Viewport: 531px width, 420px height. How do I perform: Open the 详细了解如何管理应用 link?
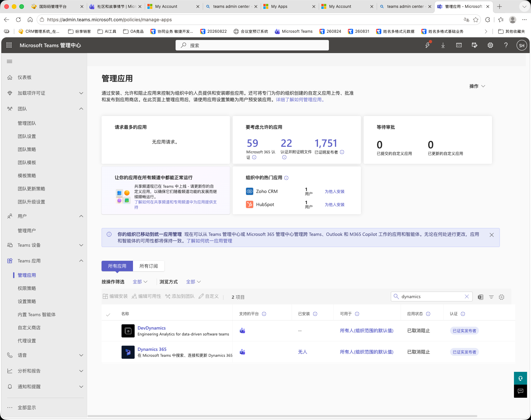(301, 100)
